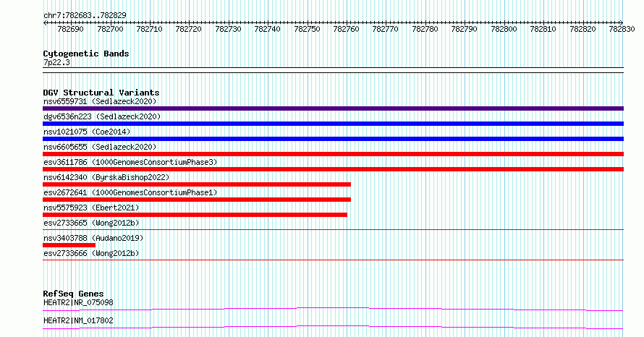Click the red nsv6605655 variant bar
The width and height of the screenshot is (644, 337).
click(x=333, y=154)
